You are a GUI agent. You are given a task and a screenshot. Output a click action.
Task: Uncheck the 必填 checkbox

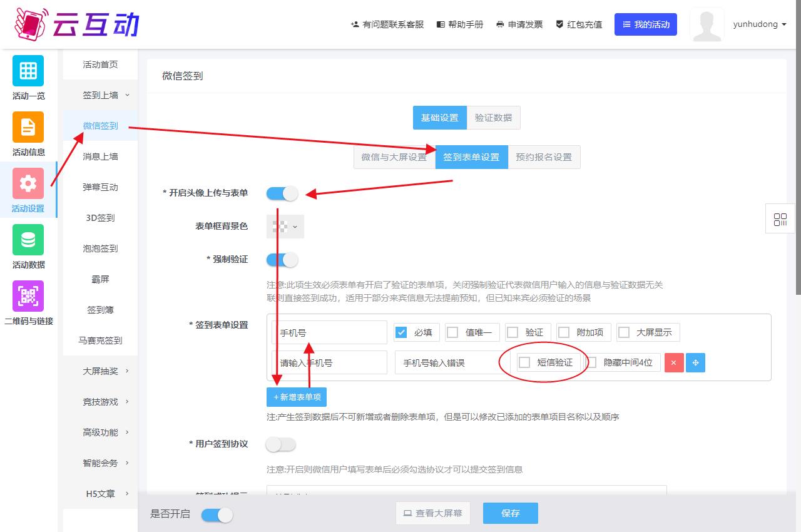click(402, 332)
